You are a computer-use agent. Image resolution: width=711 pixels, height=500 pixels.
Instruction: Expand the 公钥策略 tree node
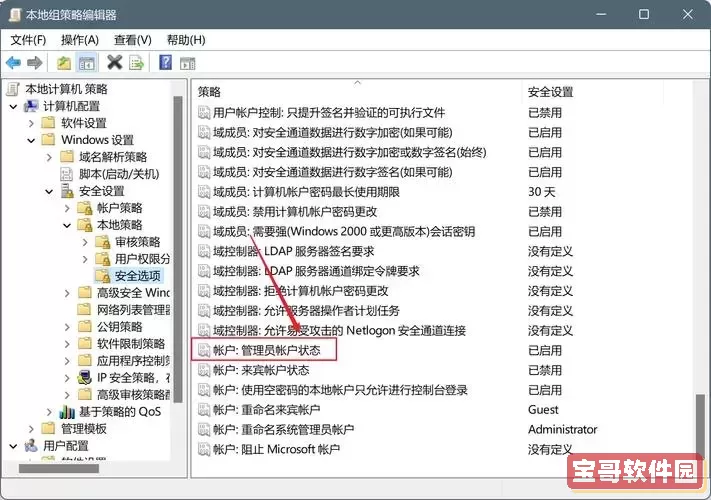coord(67,327)
